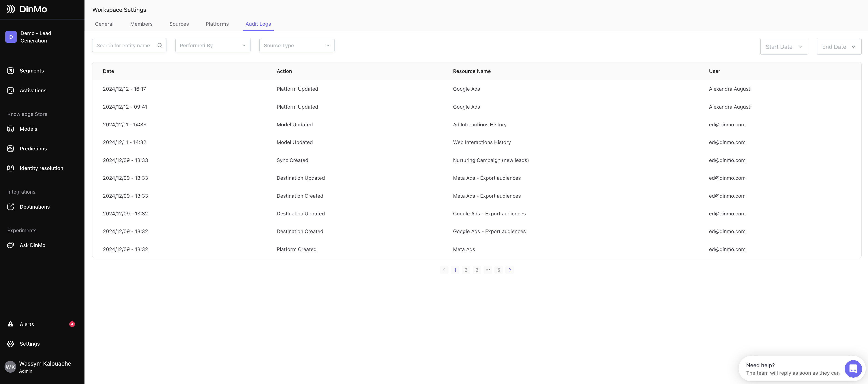This screenshot has height=384, width=868.
Task: Open the Source Type dropdown
Action: pos(297,45)
